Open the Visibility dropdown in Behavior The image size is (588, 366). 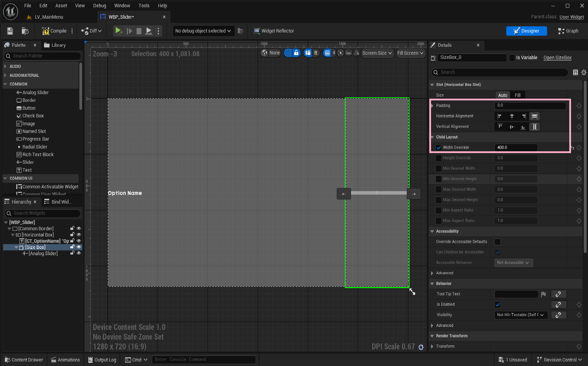pyautogui.click(x=521, y=315)
